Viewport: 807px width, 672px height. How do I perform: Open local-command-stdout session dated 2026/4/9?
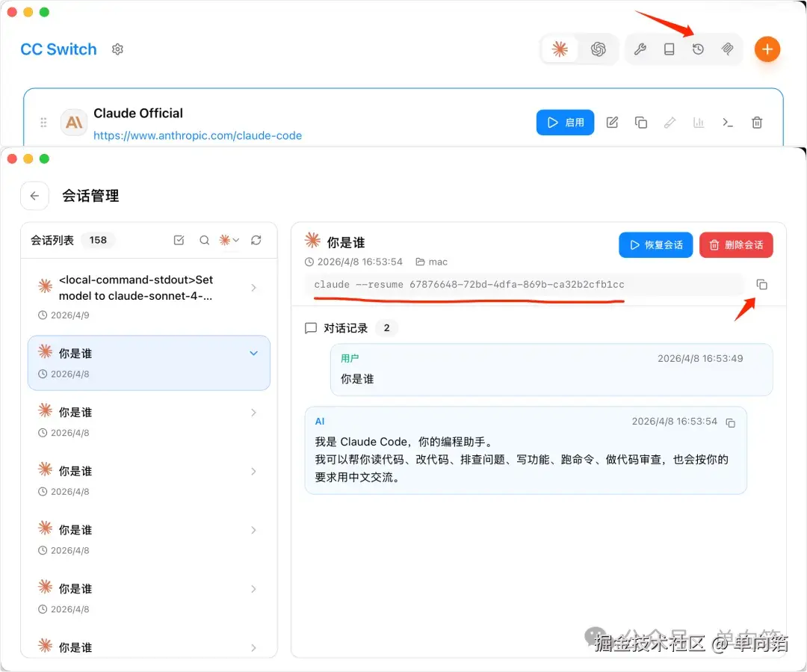coord(149,297)
